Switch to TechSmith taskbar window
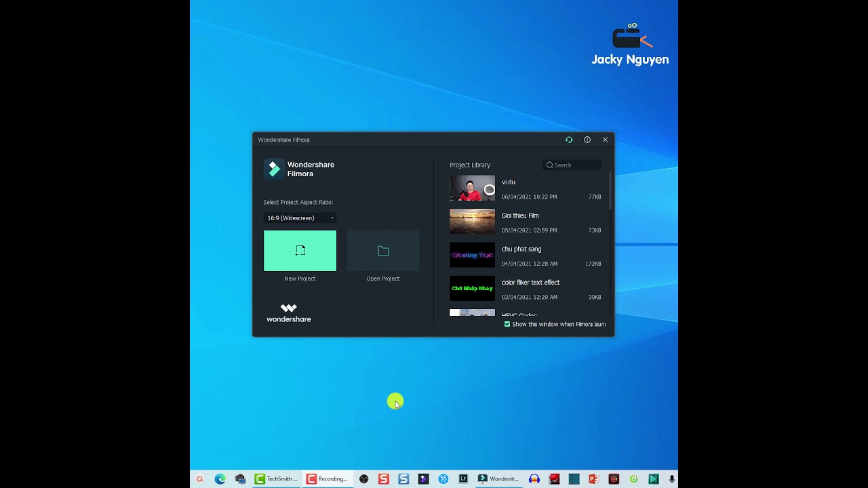The height and width of the screenshot is (488, 868). (x=277, y=479)
